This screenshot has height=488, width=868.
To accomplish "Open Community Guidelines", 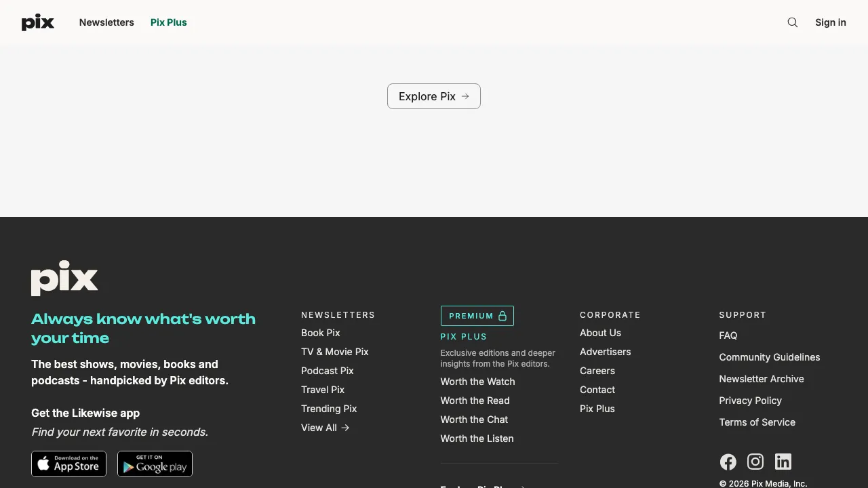I will (x=770, y=357).
